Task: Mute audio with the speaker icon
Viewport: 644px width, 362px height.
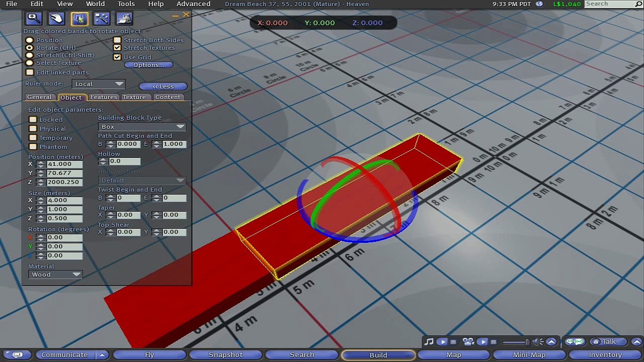Action: (x=538, y=342)
